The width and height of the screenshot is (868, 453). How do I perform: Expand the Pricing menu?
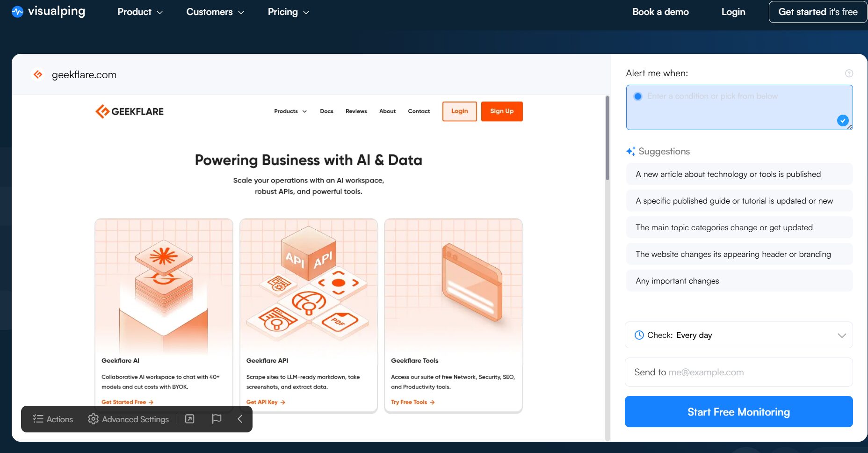pos(289,12)
